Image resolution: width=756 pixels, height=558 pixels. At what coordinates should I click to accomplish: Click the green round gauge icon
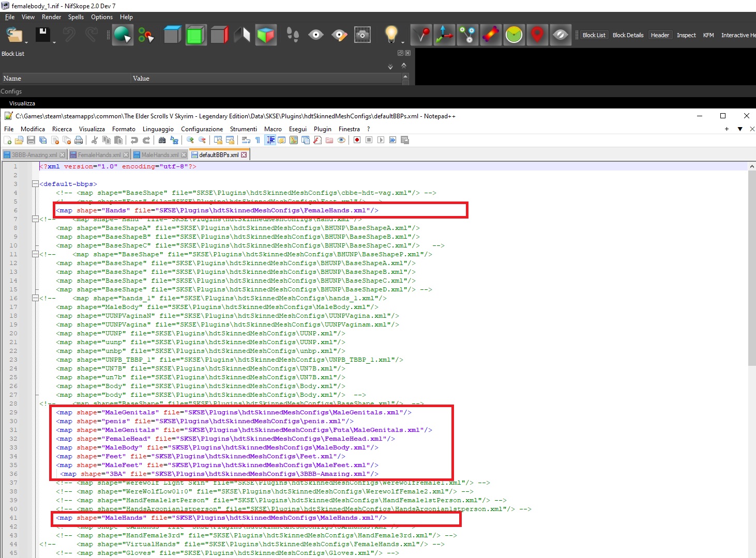click(514, 35)
